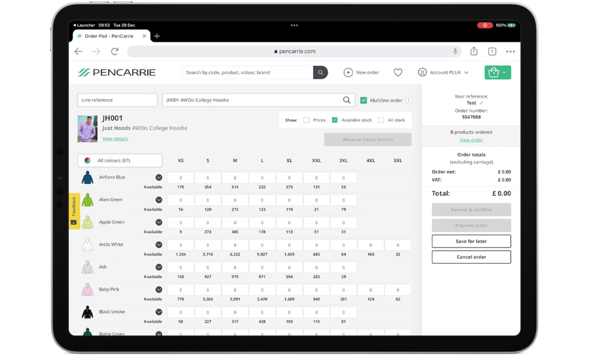Click the Airforce Blue hoodie swatch

pos(87,178)
